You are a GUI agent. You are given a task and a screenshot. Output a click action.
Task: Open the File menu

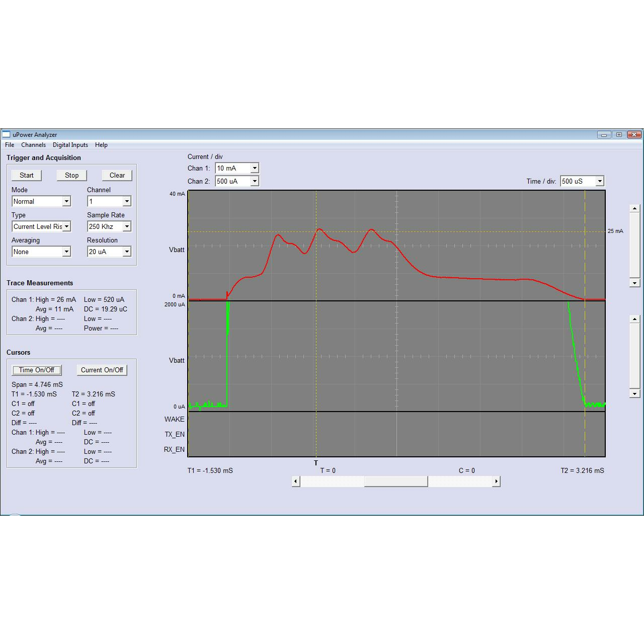coord(10,145)
